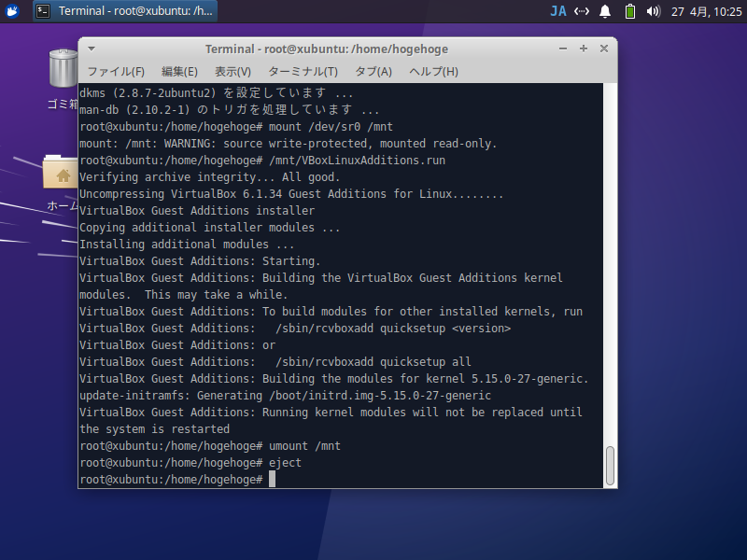The width and height of the screenshot is (747, 560).
Task: Click the 'umount /mnt' command line
Action: coord(210,446)
